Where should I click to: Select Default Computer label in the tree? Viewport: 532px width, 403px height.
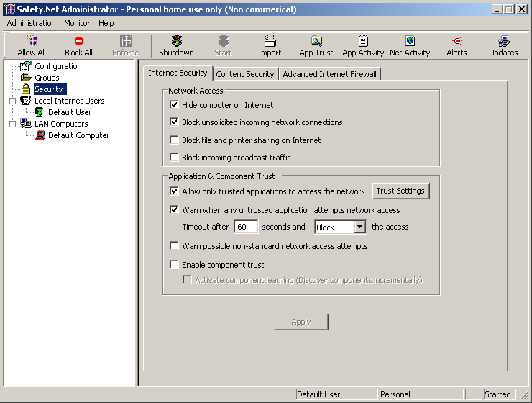[78, 135]
